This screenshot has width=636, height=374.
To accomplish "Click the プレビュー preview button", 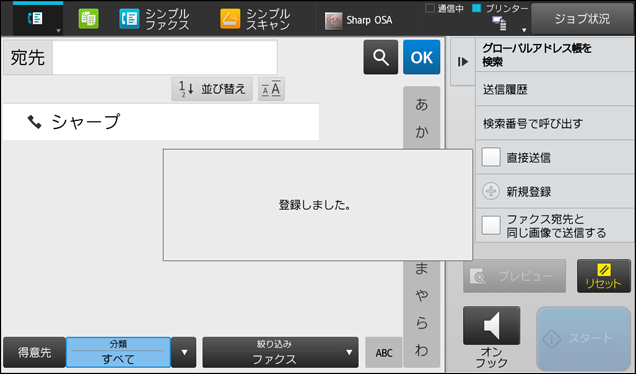I will (514, 276).
